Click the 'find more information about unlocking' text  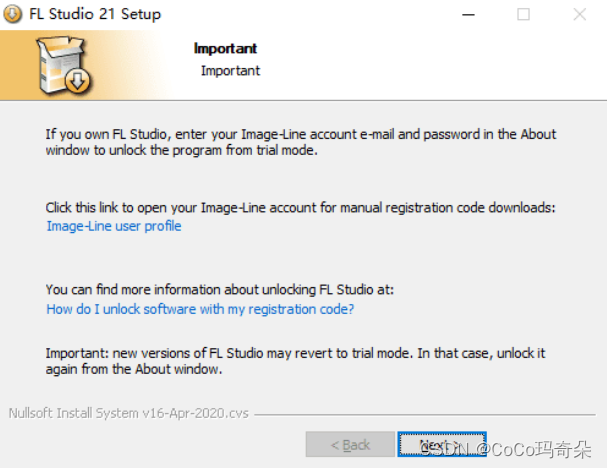tap(219, 290)
